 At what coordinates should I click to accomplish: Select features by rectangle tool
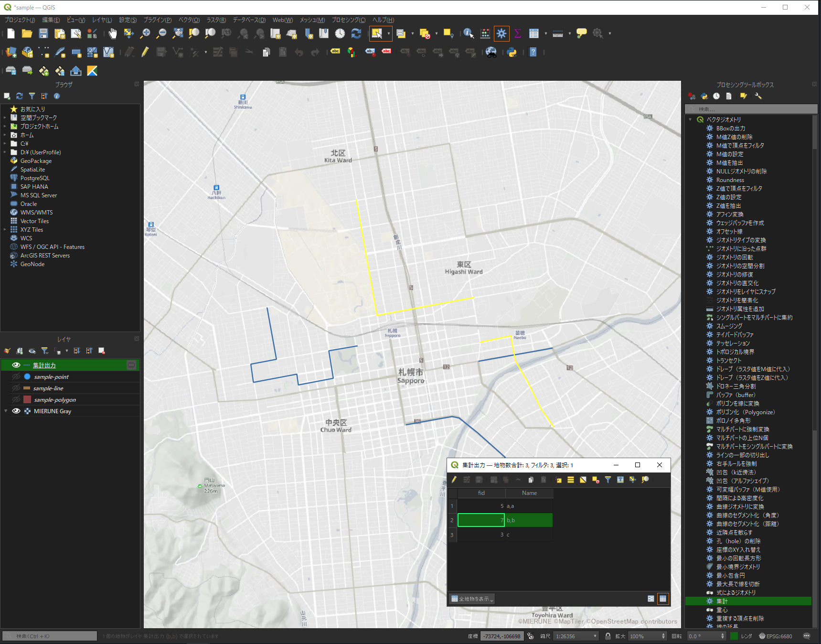pyautogui.click(x=377, y=33)
